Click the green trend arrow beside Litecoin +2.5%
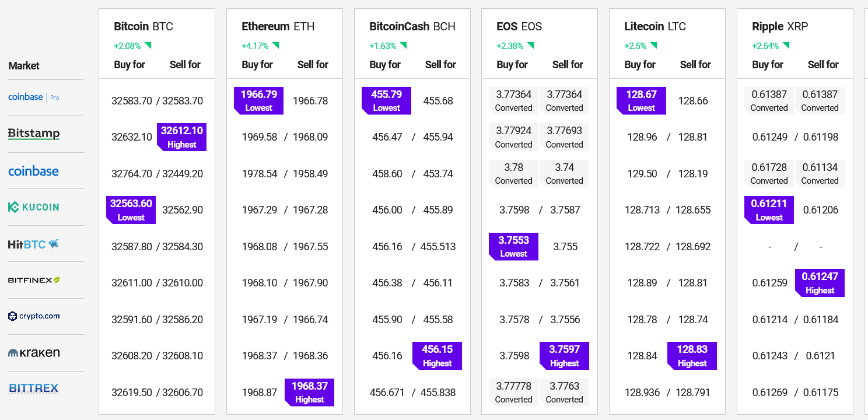 653,45
